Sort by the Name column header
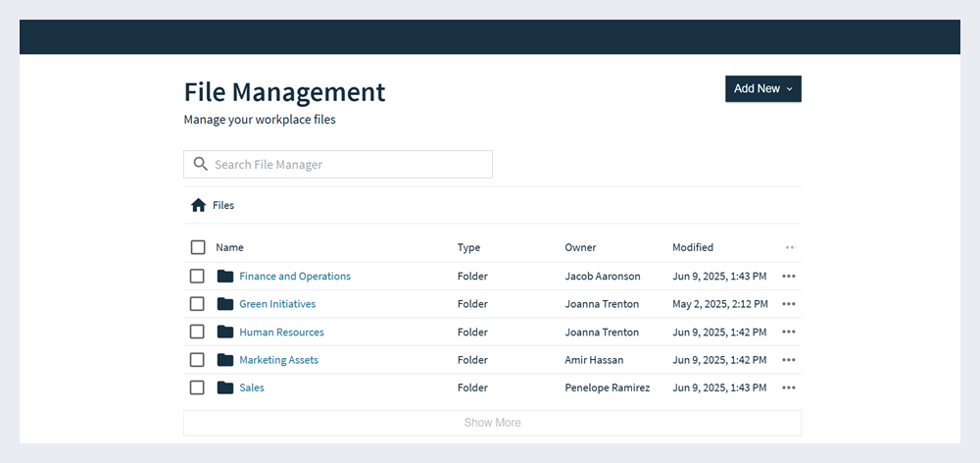Viewport: 980px width, 463px height. click(x=229, y=247)
